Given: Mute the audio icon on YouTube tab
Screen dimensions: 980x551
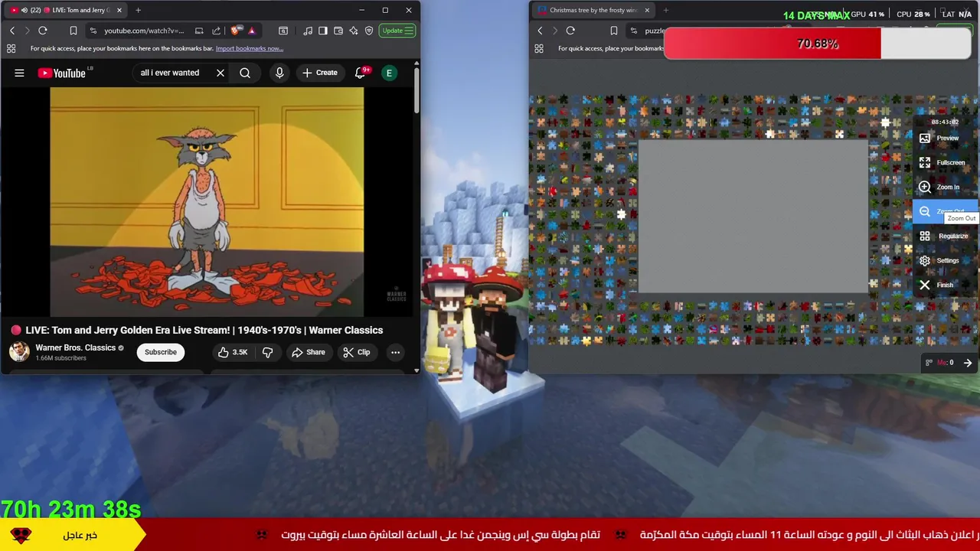Looking at the screenshot, I should click(24, 10).
